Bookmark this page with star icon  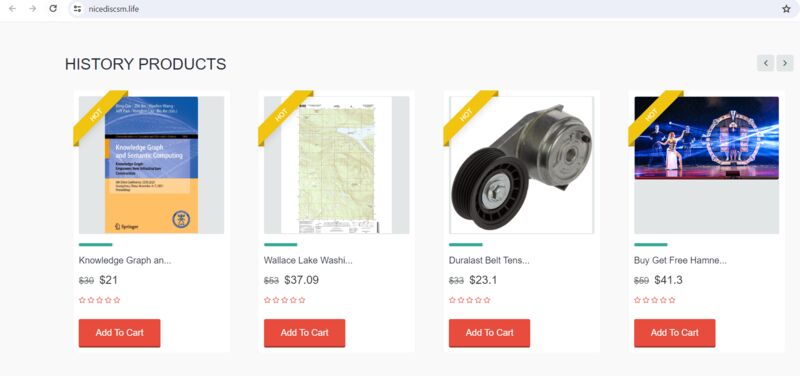pyautogui.click(x=786, y=9)
